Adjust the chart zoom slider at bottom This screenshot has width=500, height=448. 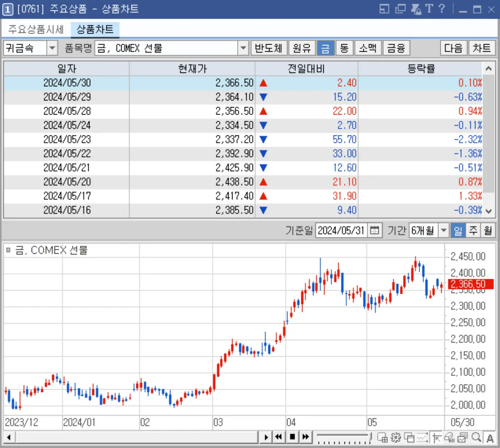(x=344, y=438)
